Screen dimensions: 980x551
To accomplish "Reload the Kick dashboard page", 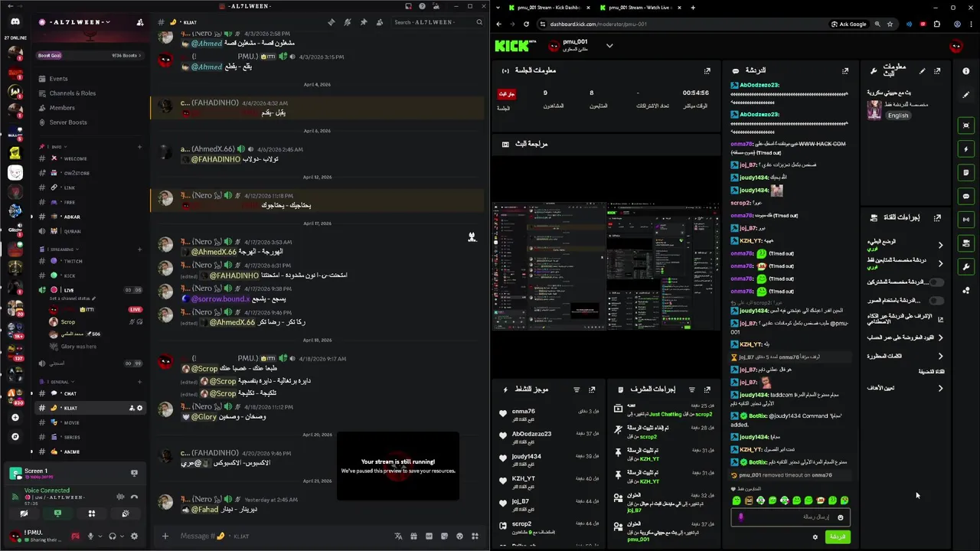I will 526,24.
